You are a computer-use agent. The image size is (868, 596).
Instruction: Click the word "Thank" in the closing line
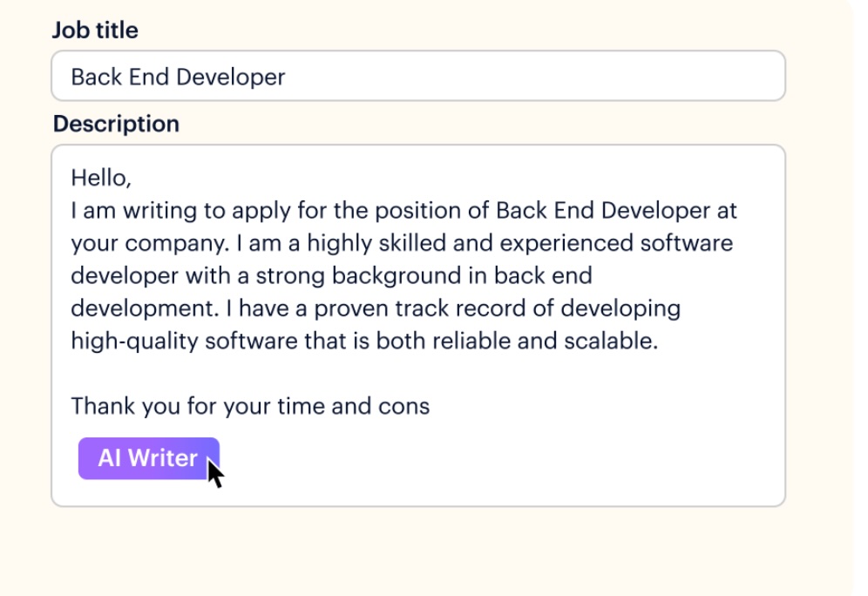98,406
